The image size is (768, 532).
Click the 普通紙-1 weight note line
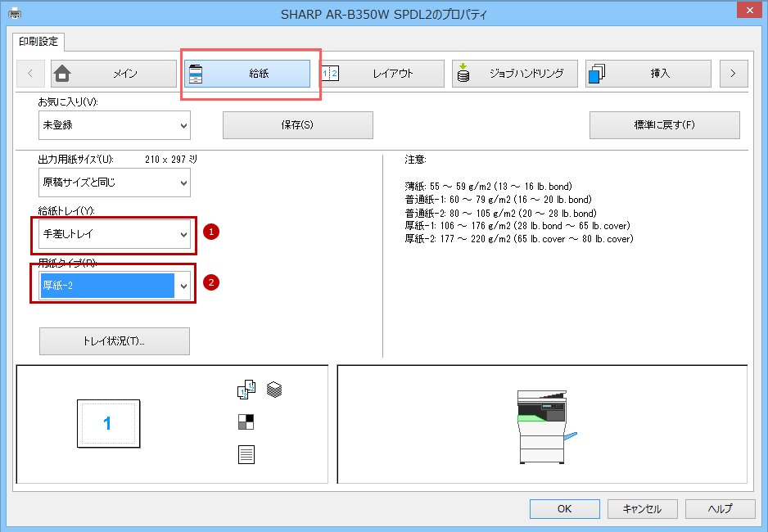coord(498,200)
